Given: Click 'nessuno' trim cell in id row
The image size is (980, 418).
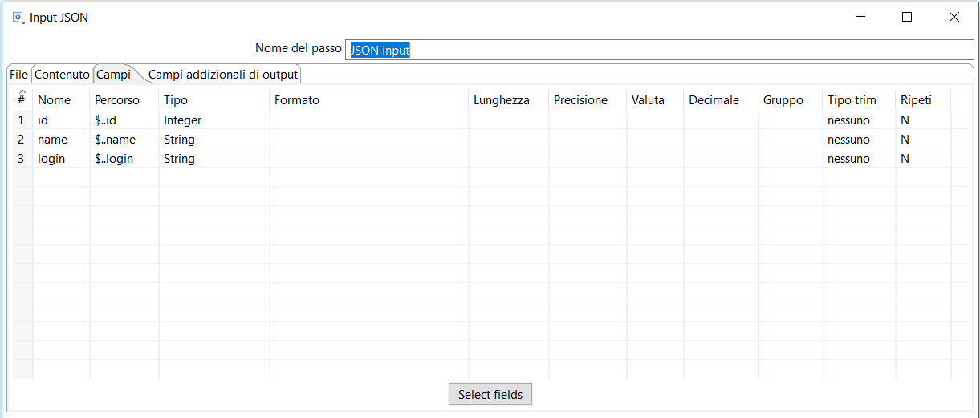Looking at the screenshot, I should tap(859, 120).
